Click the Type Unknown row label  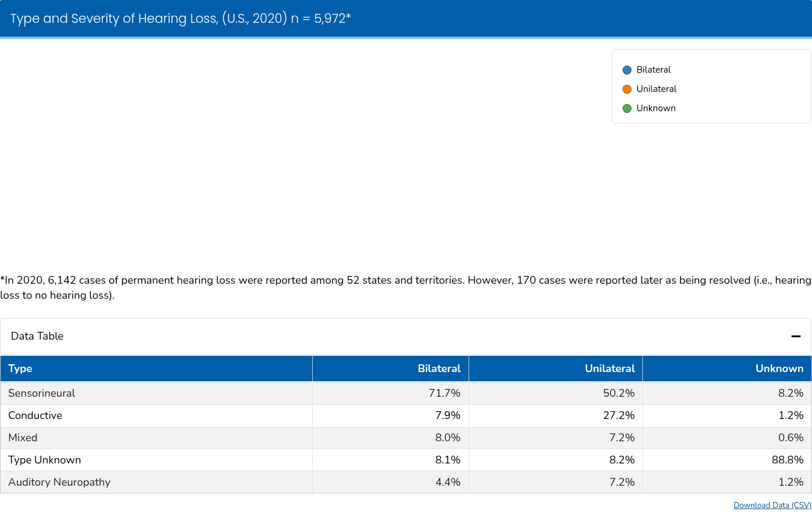coord(45,460)
